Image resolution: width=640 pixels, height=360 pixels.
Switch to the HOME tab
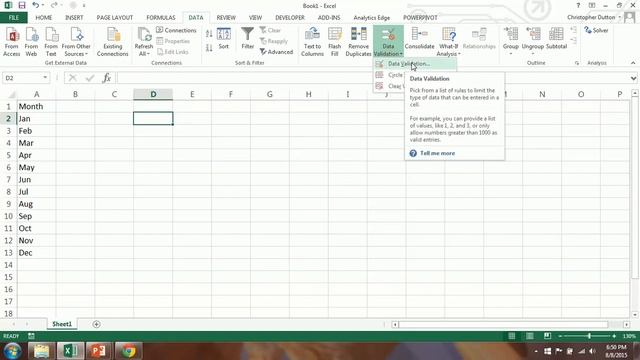44,18
